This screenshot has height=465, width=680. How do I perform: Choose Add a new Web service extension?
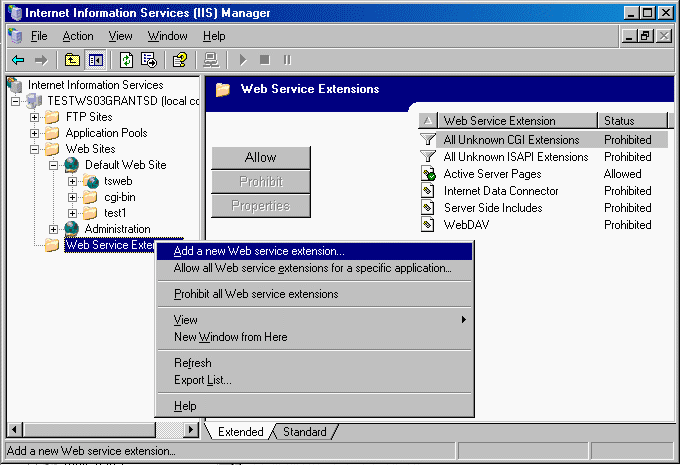coord(314,251)
